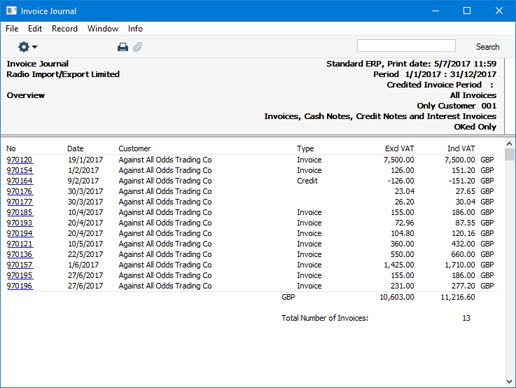This screenshot has height=388, width=516.
Task: Click into the search input field
Action: tap(406, 46)
